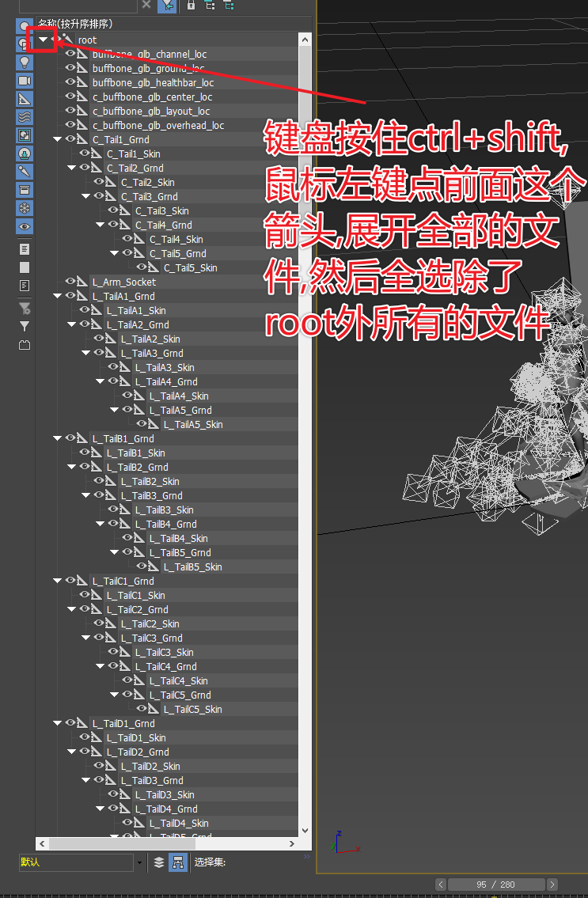
Task: Open the 默认 dropdown arrow
Action: pyautogui.click(x=139, y=862)
